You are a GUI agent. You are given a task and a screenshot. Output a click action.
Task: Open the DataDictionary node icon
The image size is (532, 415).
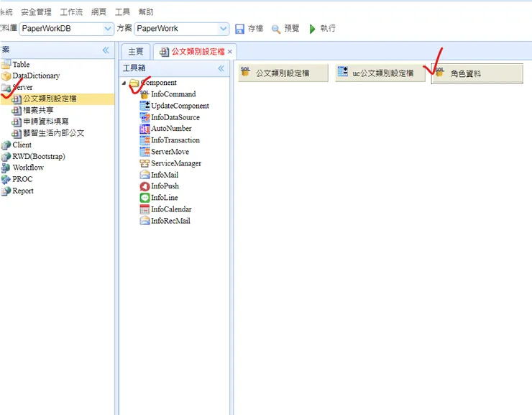point(6,76)
